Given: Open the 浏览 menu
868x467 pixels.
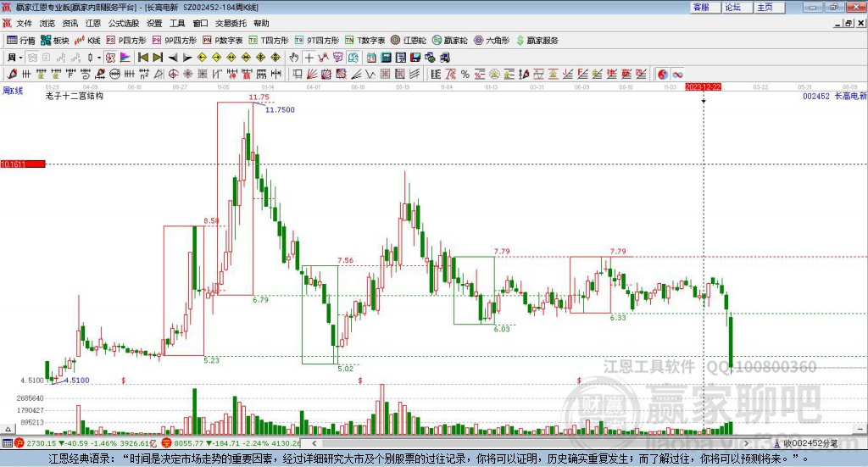Looking at the screenshot, I should click(47, 23).
